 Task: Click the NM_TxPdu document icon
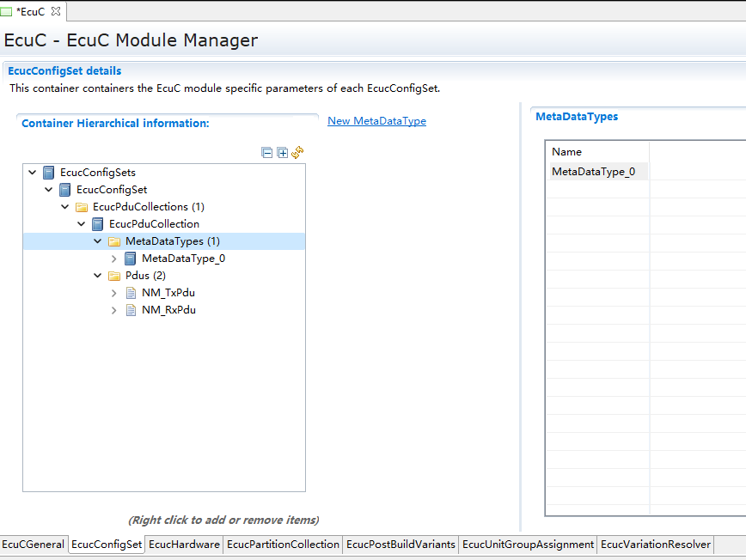pos(131,293)
